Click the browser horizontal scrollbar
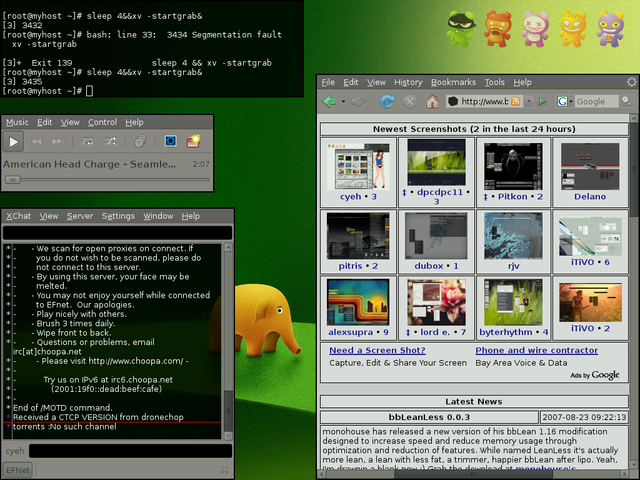The image size is (640, 480). pos(473,474)
